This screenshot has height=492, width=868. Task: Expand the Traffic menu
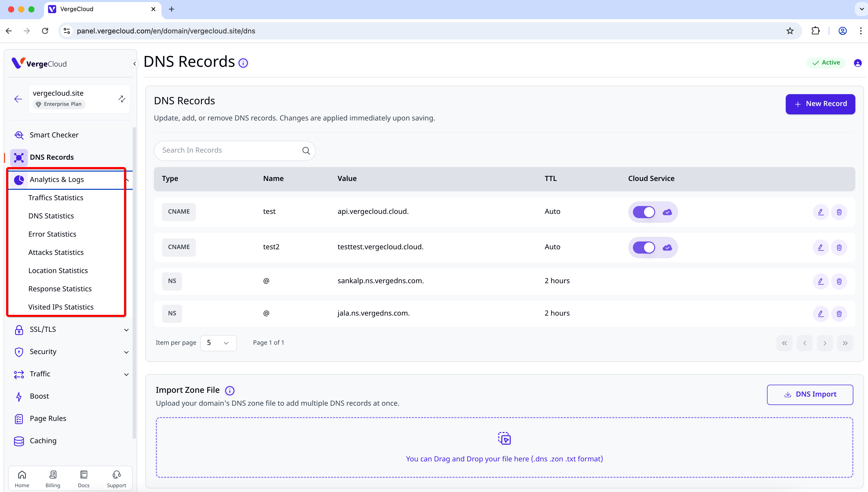click(70, 374)
